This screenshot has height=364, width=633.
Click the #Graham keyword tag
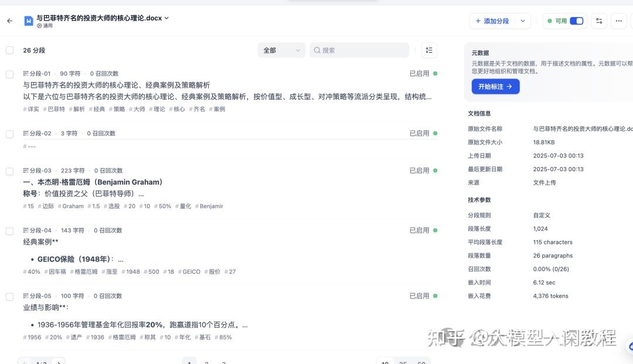(x=71, y=206)
